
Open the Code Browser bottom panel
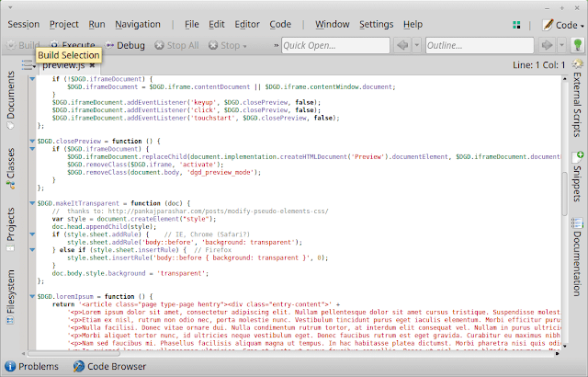pos(109,367)
